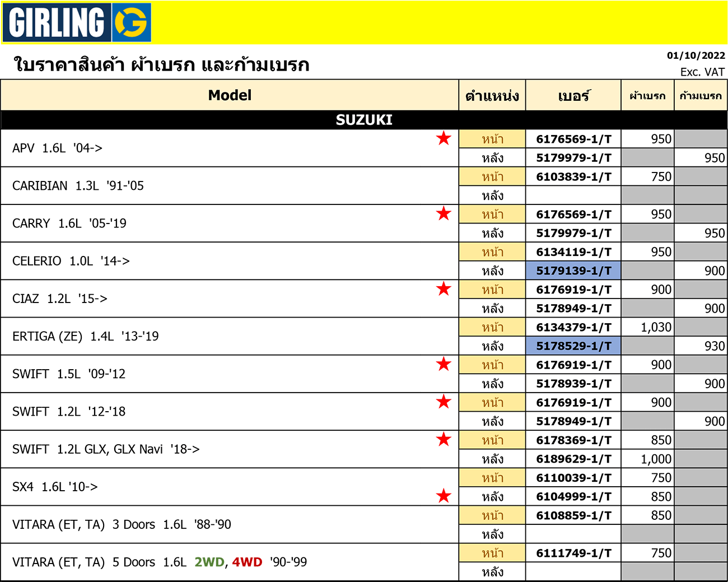Screen dimensions: 728x582
Task: Click part number 6108859-1/T
Action: click(573, 515)
